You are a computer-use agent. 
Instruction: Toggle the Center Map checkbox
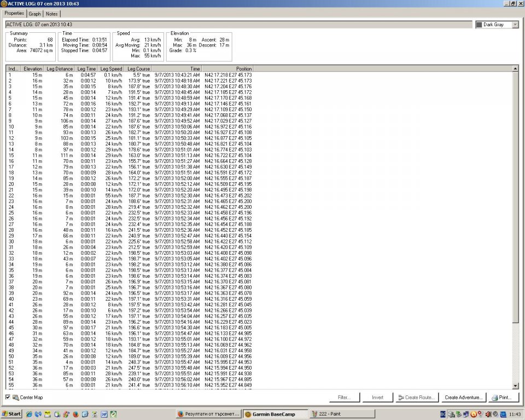click(x=8, y=397)
